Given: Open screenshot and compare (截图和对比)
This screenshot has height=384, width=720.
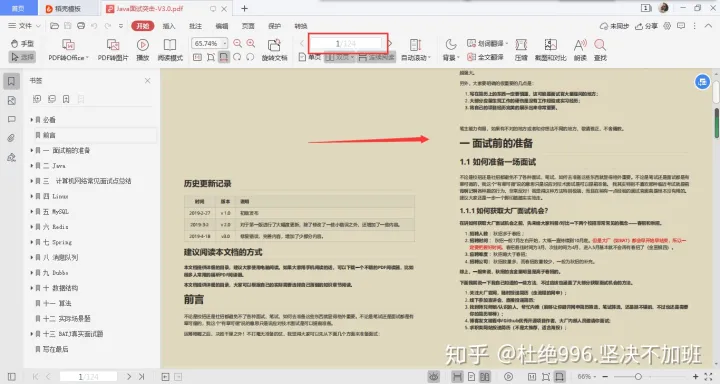Looking at the screenshot, I should coord(551,50).
